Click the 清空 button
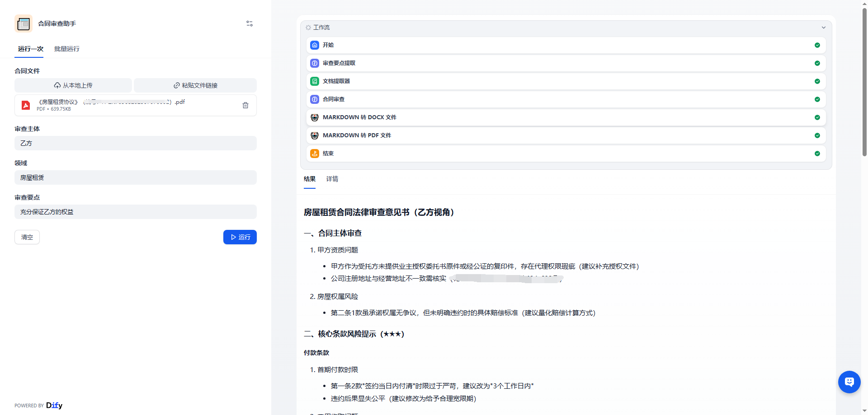This screenshot has width=868, height=415. pos(27,237)
